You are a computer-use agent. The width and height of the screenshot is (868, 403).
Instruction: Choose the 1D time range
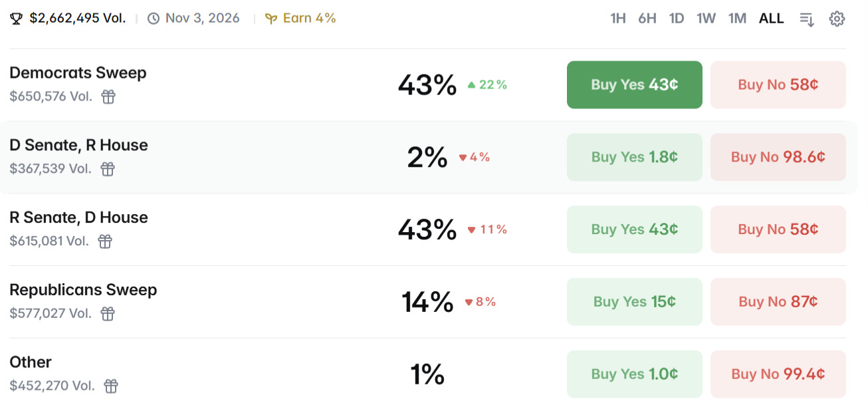coord(677,19)
